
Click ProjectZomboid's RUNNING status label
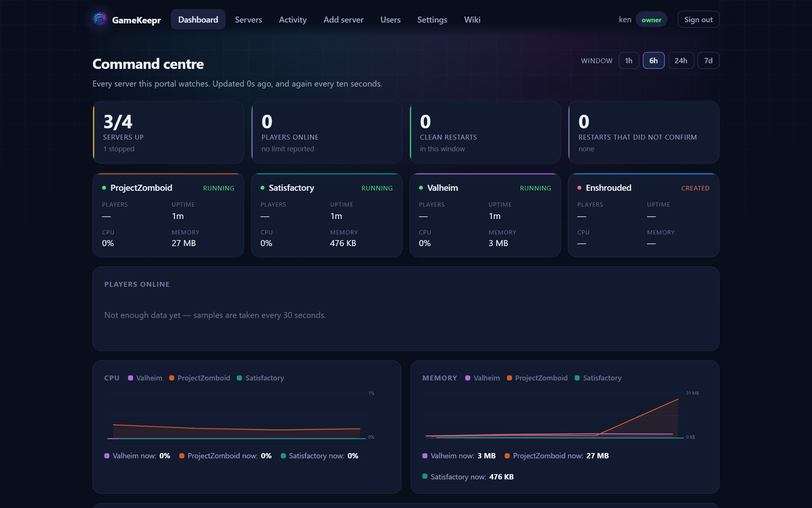point(218,188)
